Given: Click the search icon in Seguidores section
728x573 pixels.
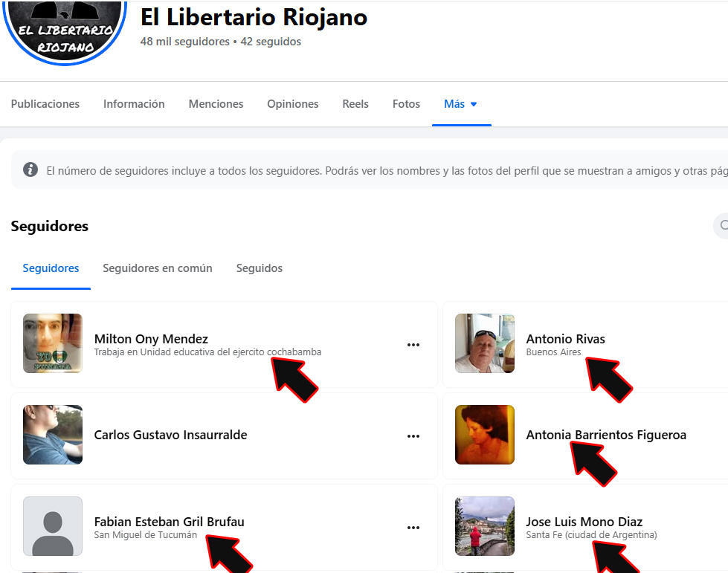Looking at the screenshot, I should click(x=723, y=225).
